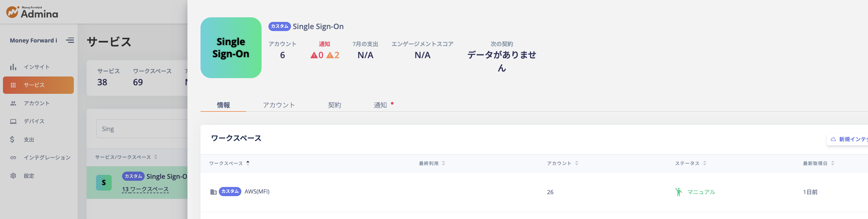
Task: Switch to the 契約 tab
Action: click(334, 105)
